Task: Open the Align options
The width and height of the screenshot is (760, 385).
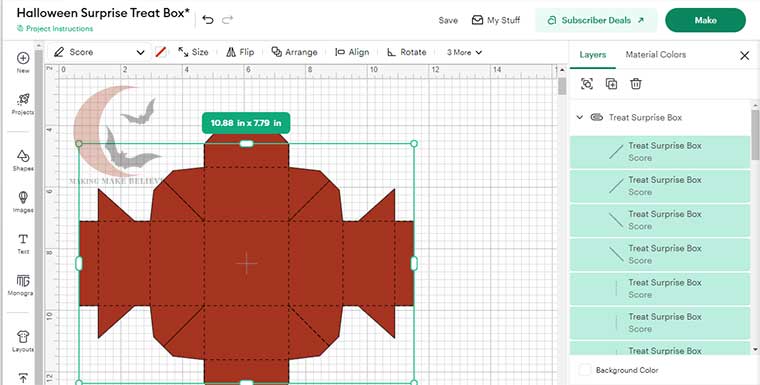Action: point(352,52)
